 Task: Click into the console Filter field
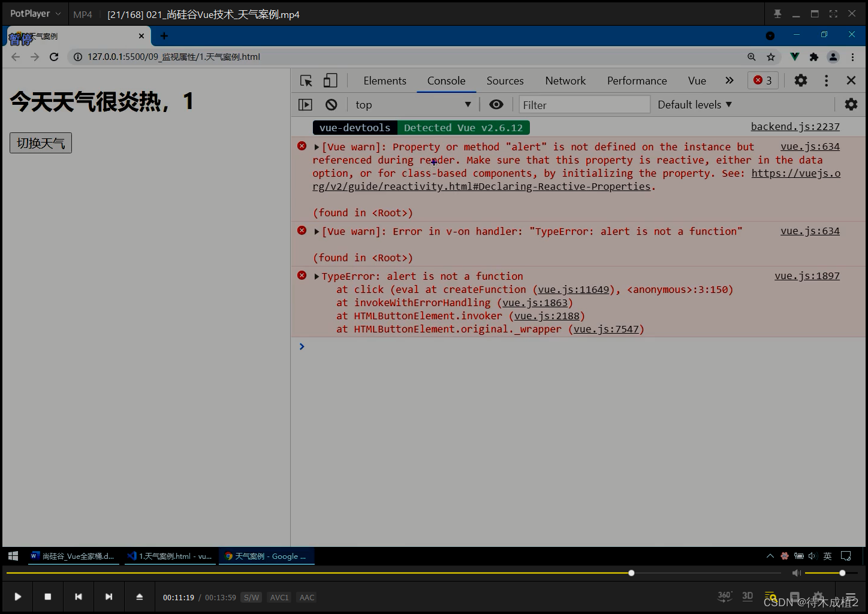pos(584,105)
